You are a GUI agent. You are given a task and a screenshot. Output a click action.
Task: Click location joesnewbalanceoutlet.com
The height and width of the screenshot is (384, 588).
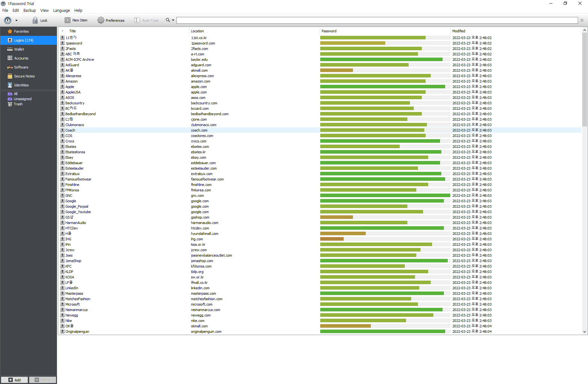[x=211, y=255]
